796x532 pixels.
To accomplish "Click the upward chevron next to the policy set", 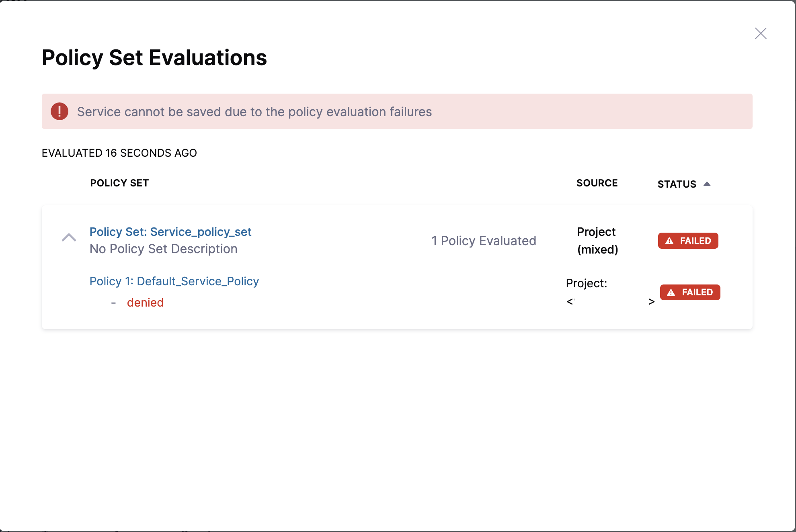I will [x=69, y=237].
